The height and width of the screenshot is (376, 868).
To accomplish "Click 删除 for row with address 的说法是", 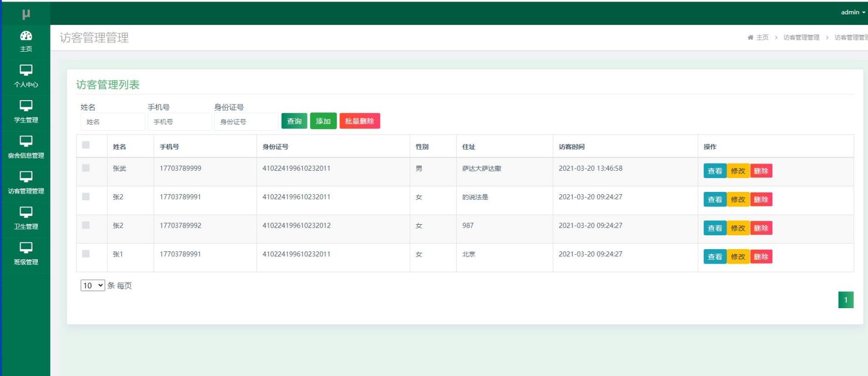I will click(761, 200).
